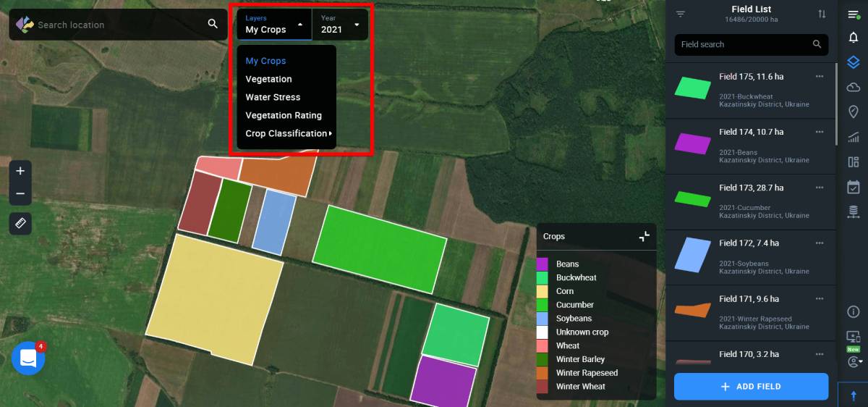Open the Layers dropdown showing My Crops
Viewport: 868px width, 407px height.
tap(275, 25)
